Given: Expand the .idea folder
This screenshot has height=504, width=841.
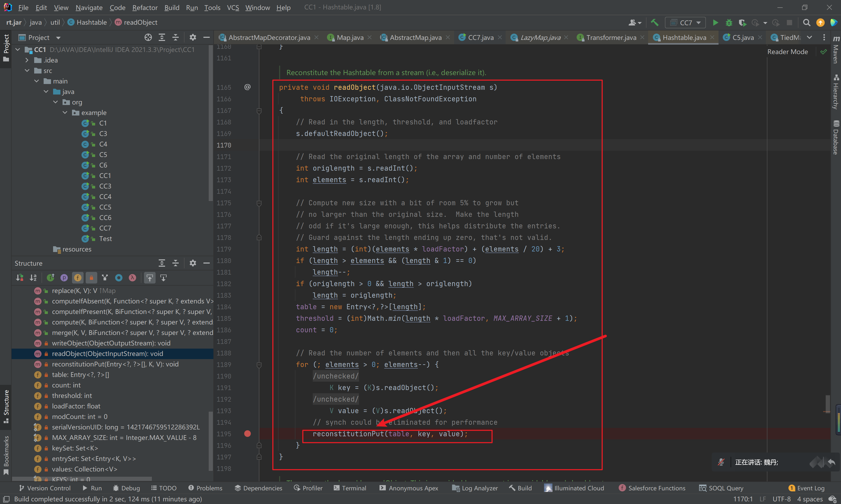Looking at the screenshot, I should [27, 60].
